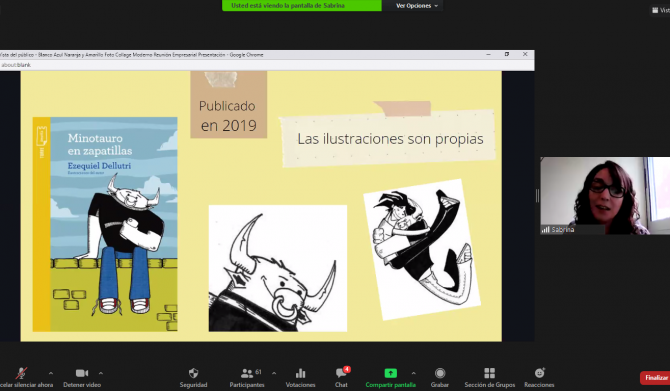Viewport: 670px width, 391px height.
Task: Open the Votaciones polls icon
Action: [x=300, y=373]
